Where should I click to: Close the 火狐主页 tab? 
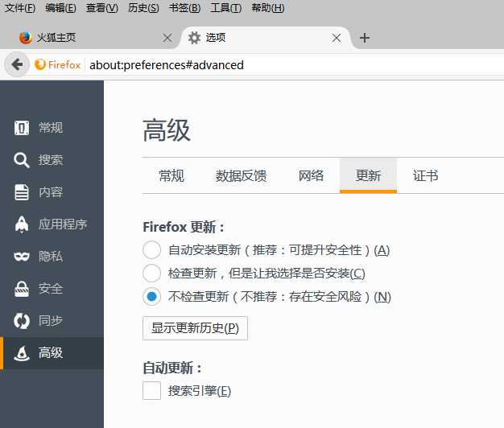tap(167, 38)
